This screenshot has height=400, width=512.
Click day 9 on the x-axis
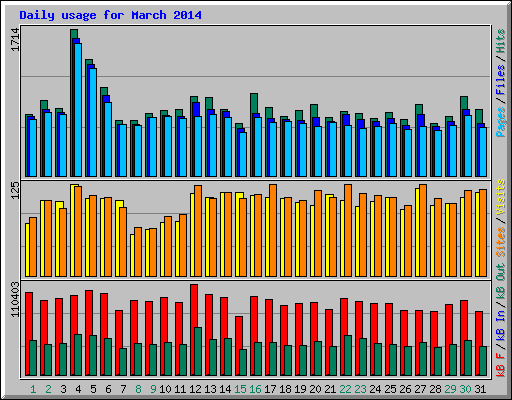click(153, 389)
